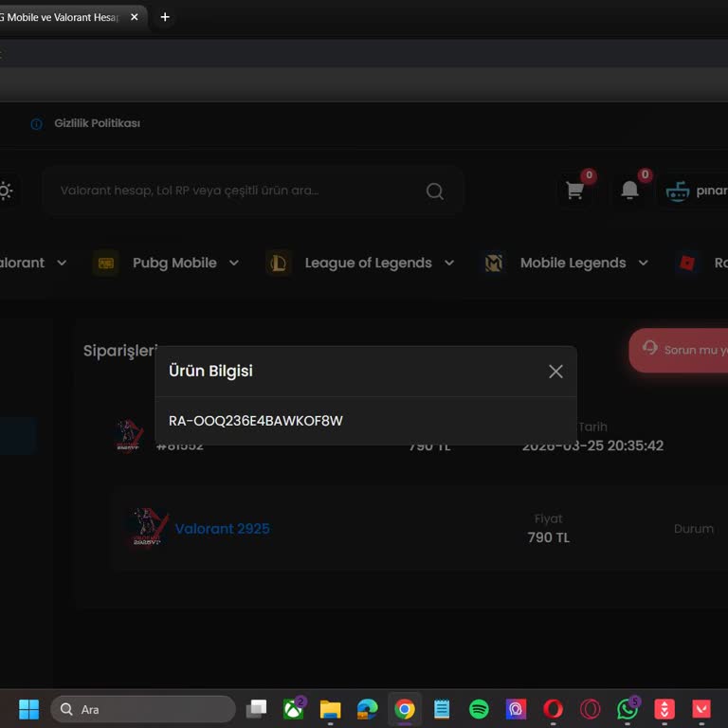Image resolution: width=728 pixels, height=728 pixels.
Task: Click the taskbar Ara search box
Action: coord(143,709)
